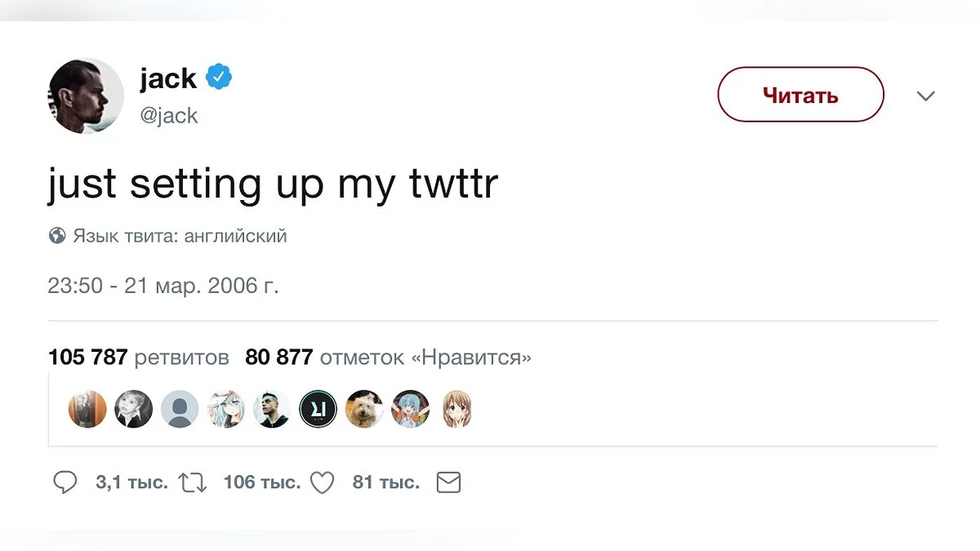Image resolution: width=980 pixels, height=551 pixels.
Task: Expand the tweet options chevron
Action: click(925, 96)
